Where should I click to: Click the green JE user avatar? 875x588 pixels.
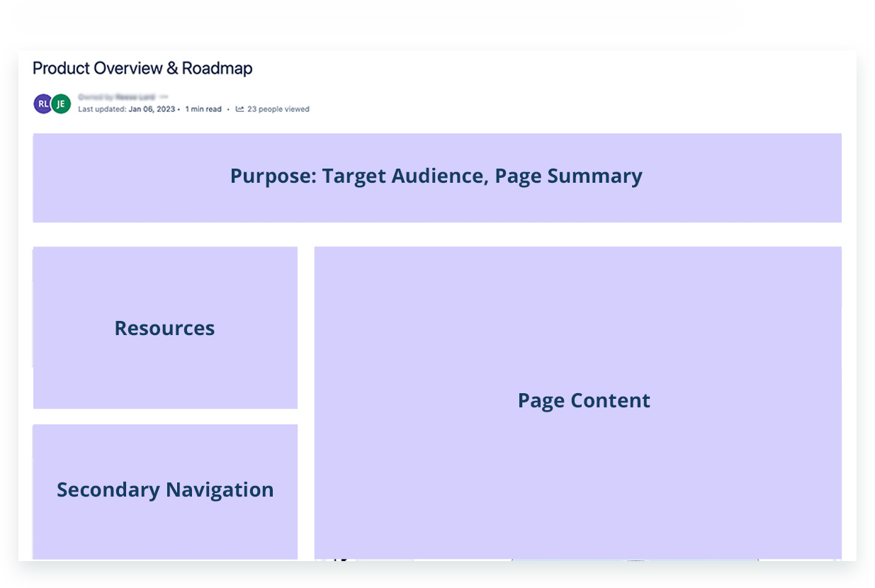click(61, 104)
